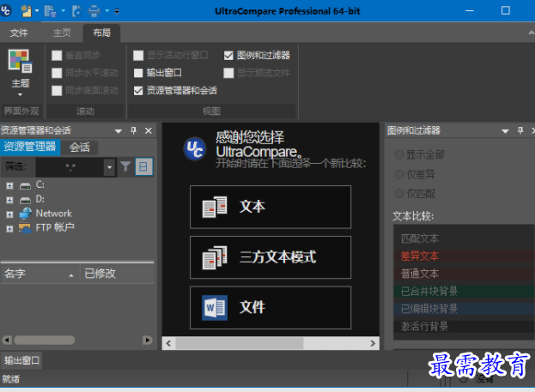Click the UltraCompare app logo in the title bar
535x392 pixels.
[x=6, y=10]
